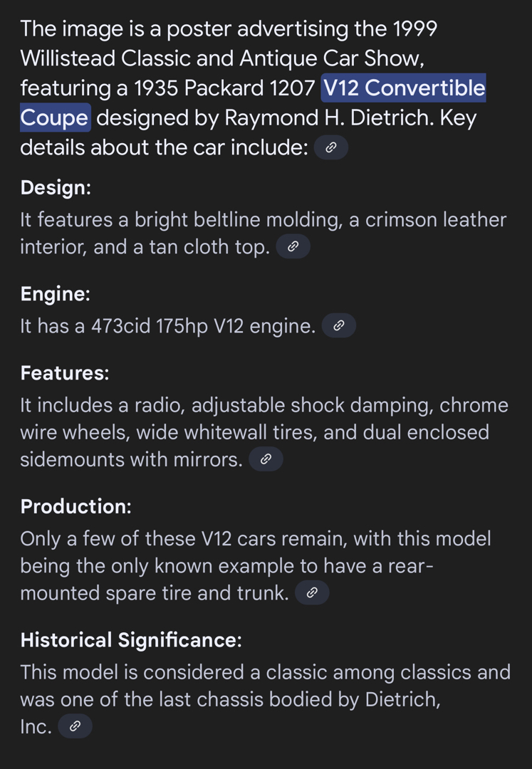The width and height of the screenshot is (532, 769).
Task: Open the source link after "tan cloth top."
Action: (x=293, y=246)
